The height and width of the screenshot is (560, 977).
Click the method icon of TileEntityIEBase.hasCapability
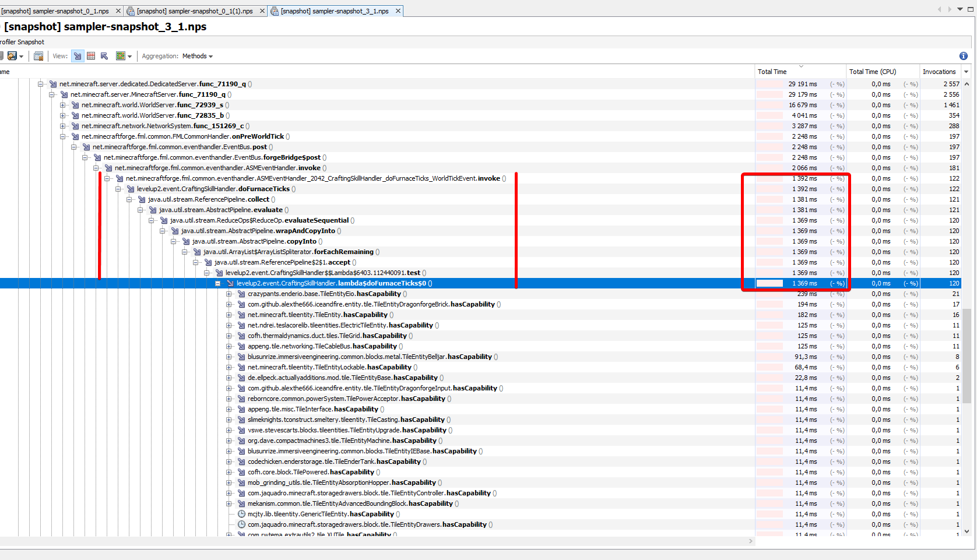(x=241, y=451)
